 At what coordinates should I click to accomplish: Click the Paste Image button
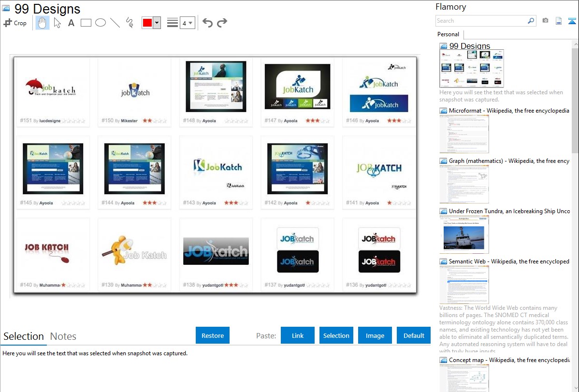(x=375, y=335)
